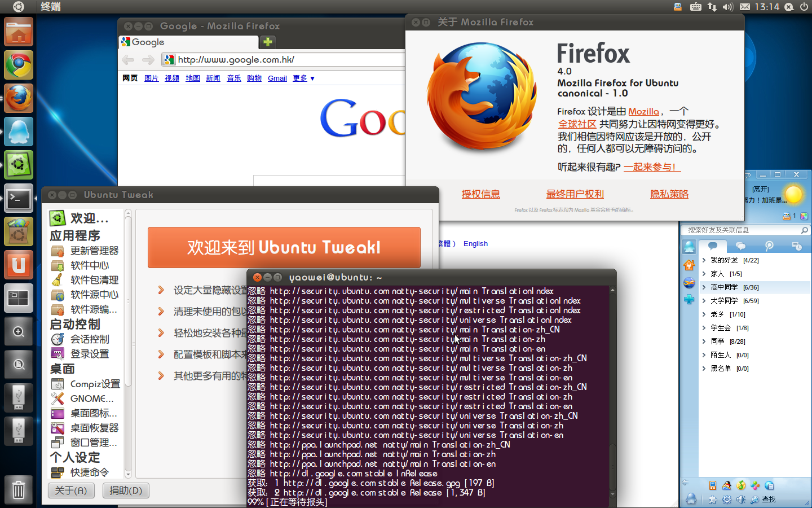Open the workspace switcher in launcher
812x508 pixels.
19,298
